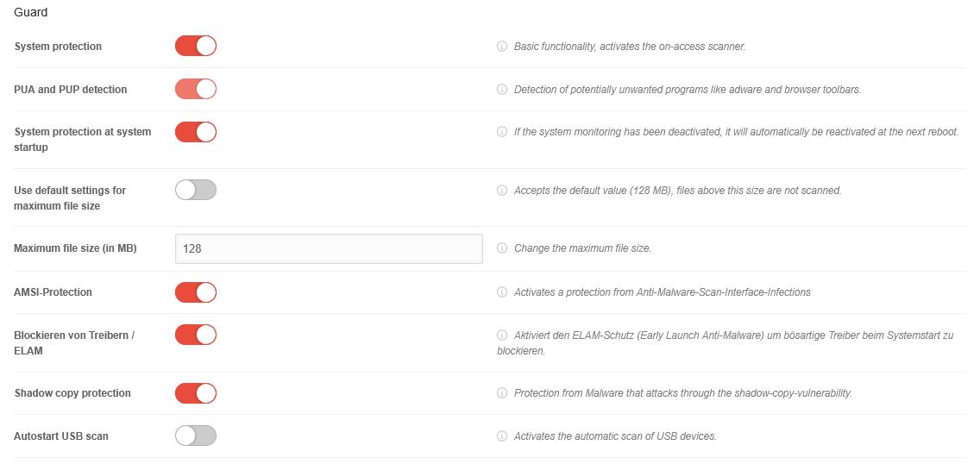The height and width of the screenshot is (464, 980).
Task: Switch off AMSI-Protection
Action: click(196, 292)
